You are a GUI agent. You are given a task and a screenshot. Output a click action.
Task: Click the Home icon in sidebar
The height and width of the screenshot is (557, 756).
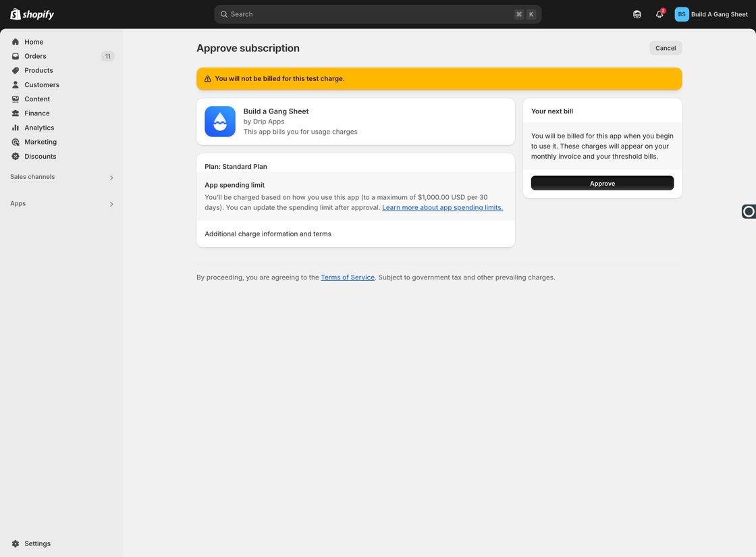point(16,42)
